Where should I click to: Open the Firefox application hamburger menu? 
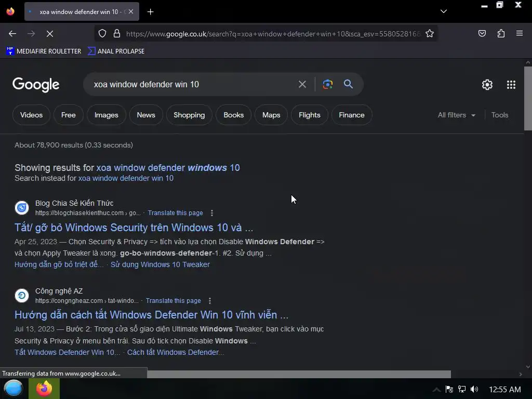click(x=519, y=34)
